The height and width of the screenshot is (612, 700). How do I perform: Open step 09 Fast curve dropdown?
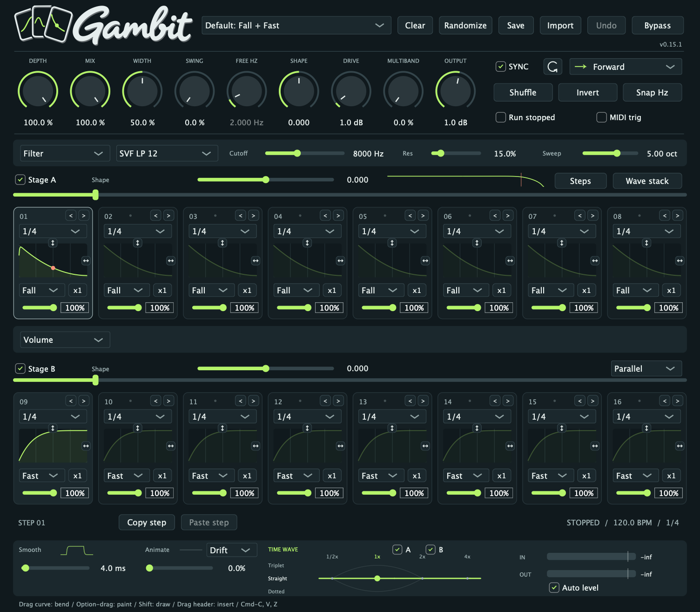tap(42, 476)
